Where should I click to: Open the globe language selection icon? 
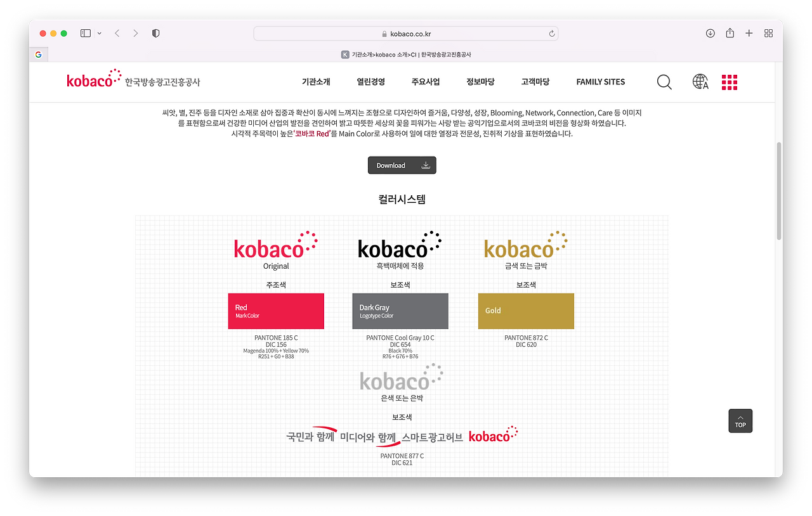click(700, 82)
